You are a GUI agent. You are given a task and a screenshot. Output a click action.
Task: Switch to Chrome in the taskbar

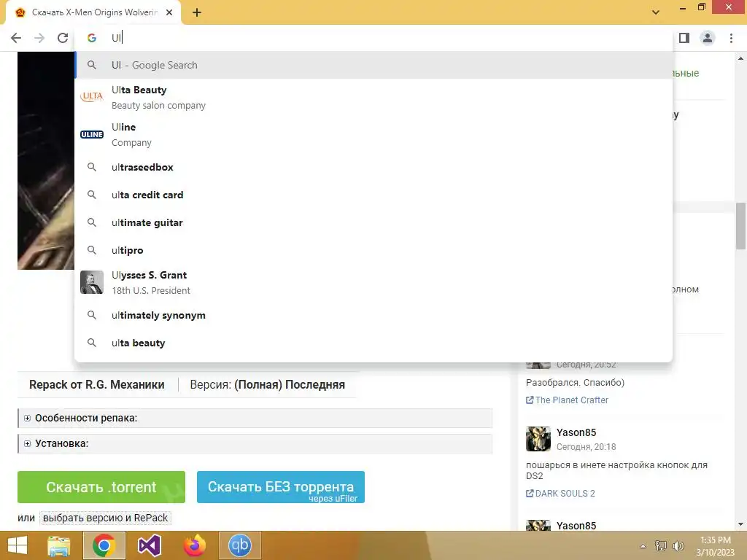[104, 545]
